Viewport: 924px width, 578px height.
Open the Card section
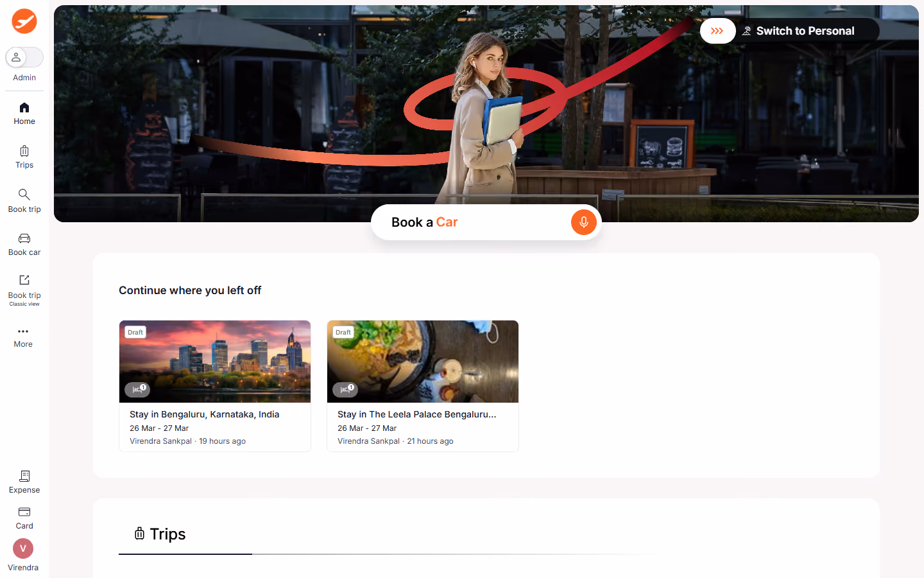24,518
